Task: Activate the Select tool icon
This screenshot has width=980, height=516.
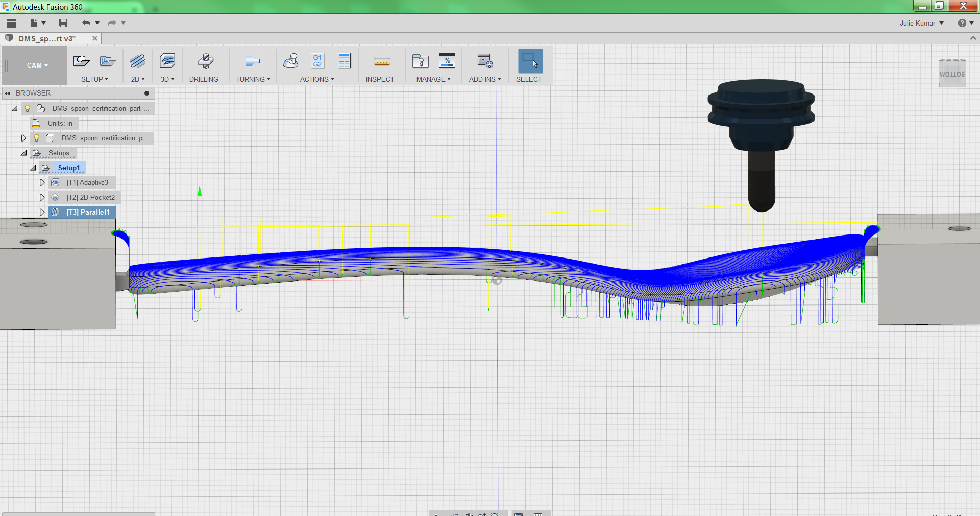Action: (530, 61)
